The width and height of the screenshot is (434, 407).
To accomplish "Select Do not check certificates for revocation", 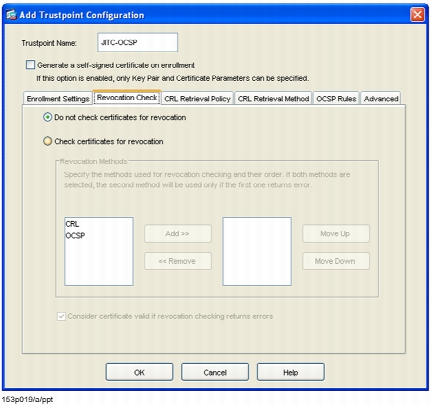I will coord(48,117).
